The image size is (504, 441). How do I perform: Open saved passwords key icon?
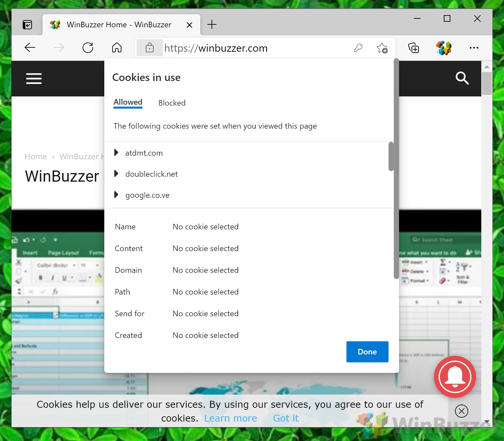coord(358,48)
